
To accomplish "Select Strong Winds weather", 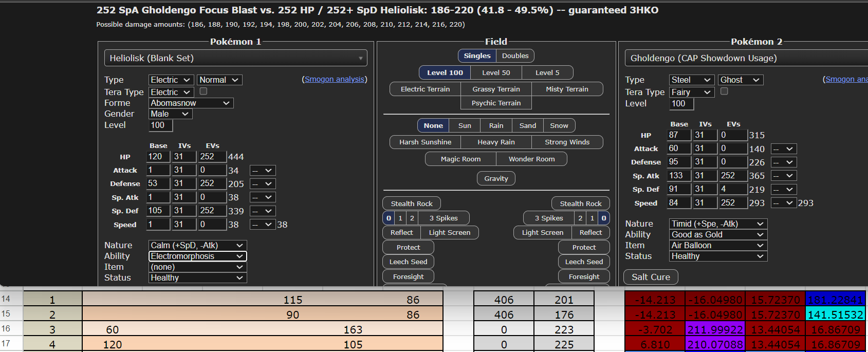I will coord(567,142).
